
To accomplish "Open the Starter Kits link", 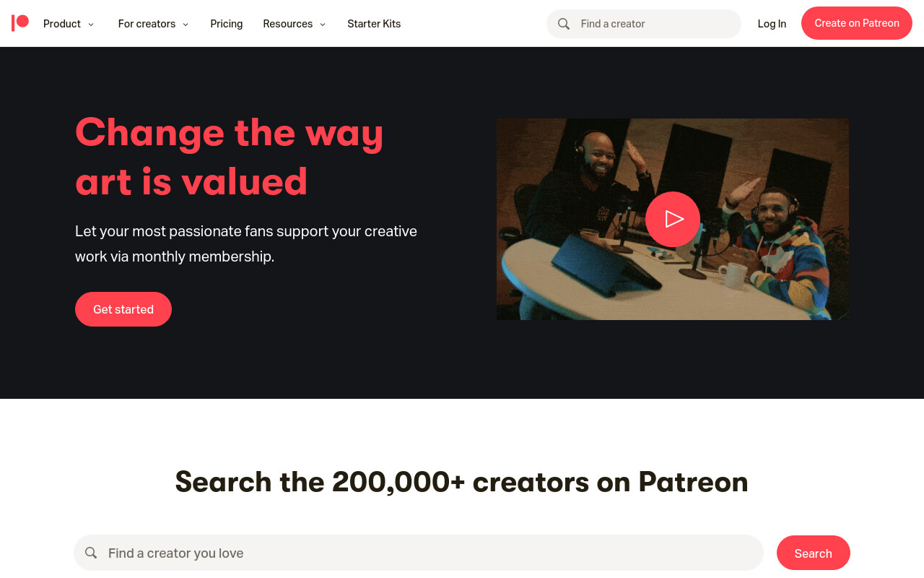I will (x=374, y=24).
